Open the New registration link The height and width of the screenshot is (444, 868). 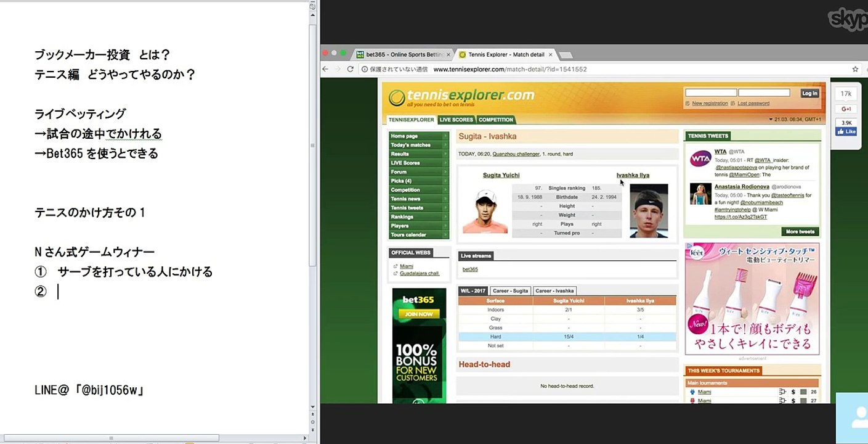(x=710, y=104)
